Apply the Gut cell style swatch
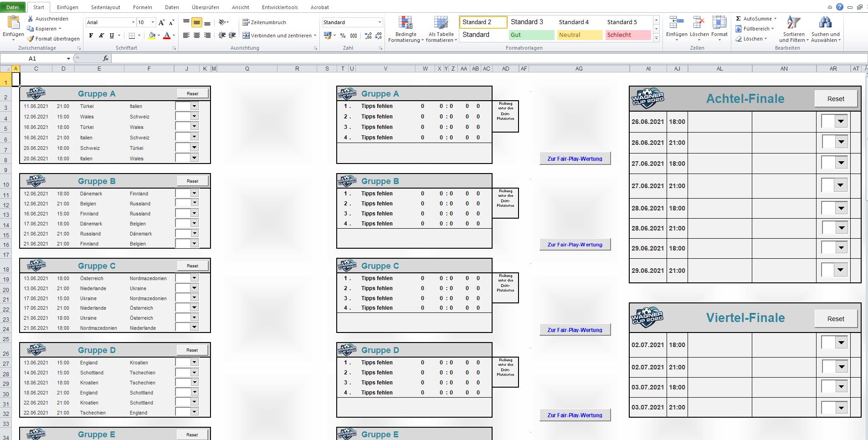Image resolution: width=868 pixels, height=440 pixels. coord(531,35)
